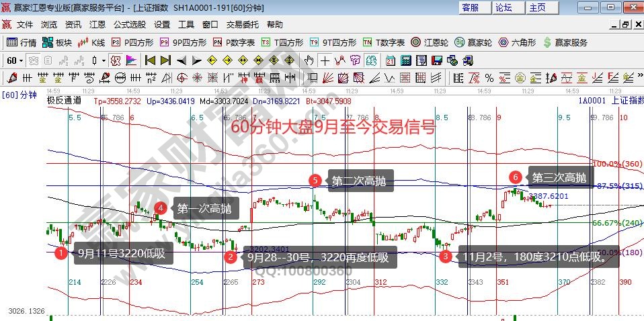This screenshot has height=321, width=644.
Task: Jump to first bar with skip-start arrow
Action: click(x=150, y=60)
